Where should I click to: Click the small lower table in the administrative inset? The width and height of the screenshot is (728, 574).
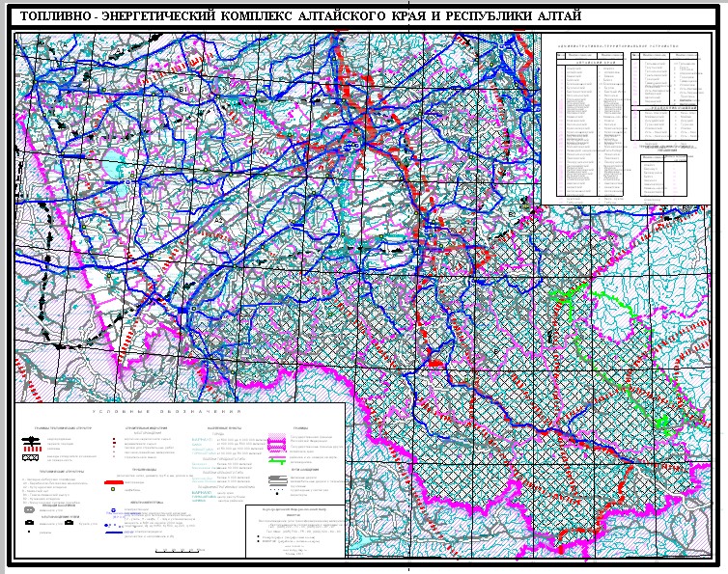[x=664, y=175]
